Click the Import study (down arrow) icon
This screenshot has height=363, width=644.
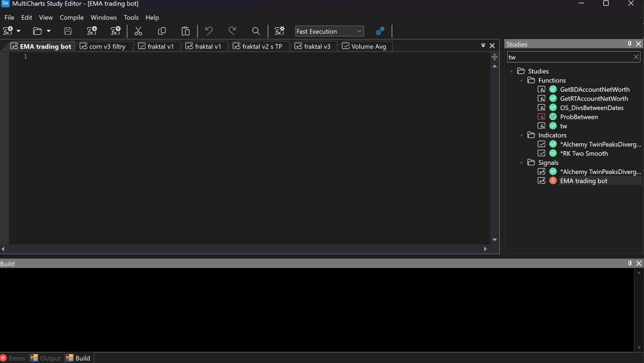92,31
